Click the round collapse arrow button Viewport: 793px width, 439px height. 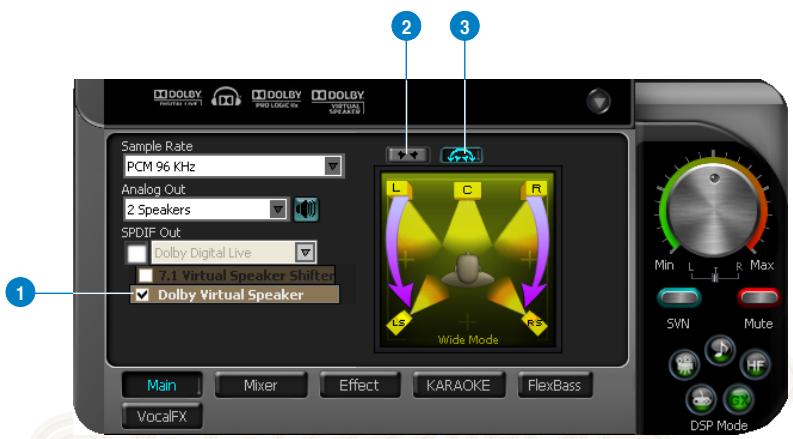coord(599,101)
